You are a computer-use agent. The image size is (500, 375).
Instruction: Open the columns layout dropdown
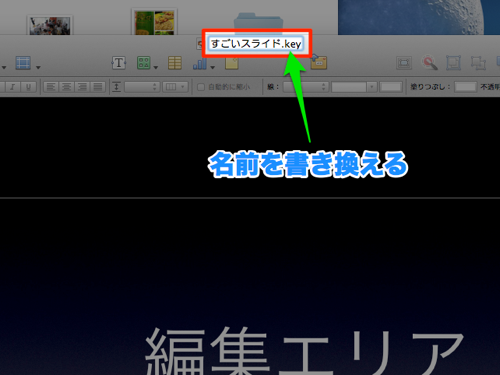click(x=175, y=87)
